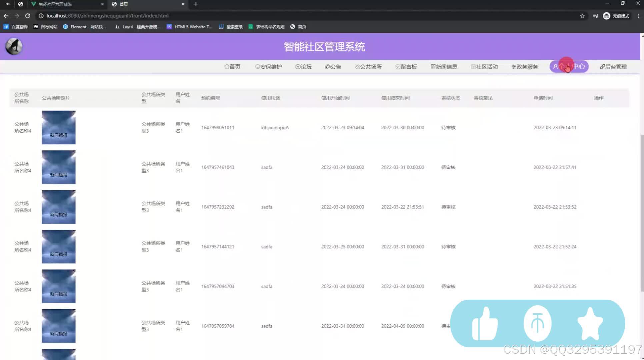The image size is (644, 360).
Task: Click the 预约编号 column header
Action: (211, 98)
